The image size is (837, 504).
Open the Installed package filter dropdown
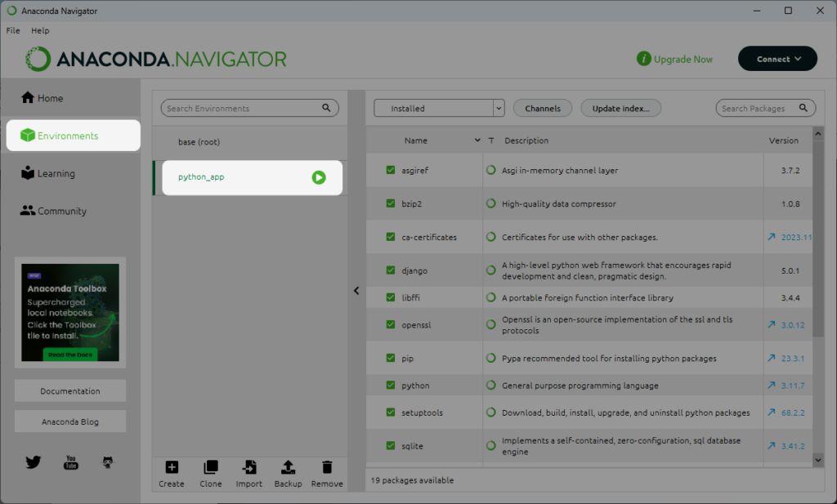click(x=439, y=108)
